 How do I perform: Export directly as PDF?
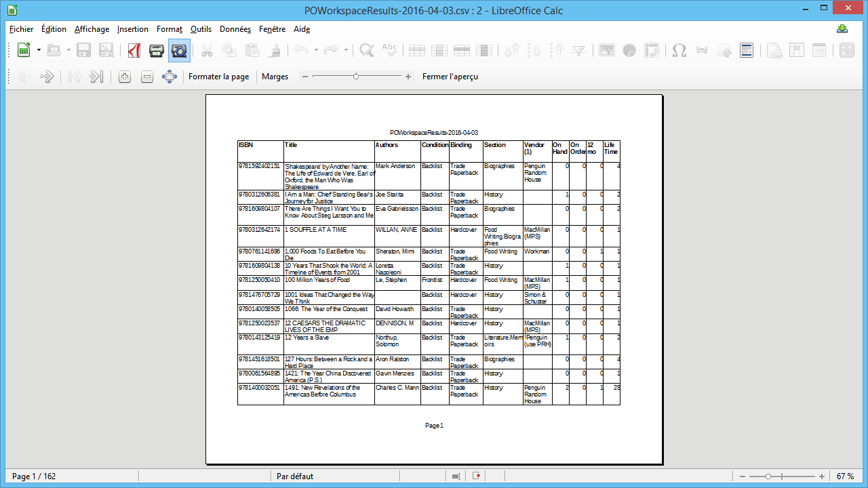pyautogui.click(x=134, y=50)
